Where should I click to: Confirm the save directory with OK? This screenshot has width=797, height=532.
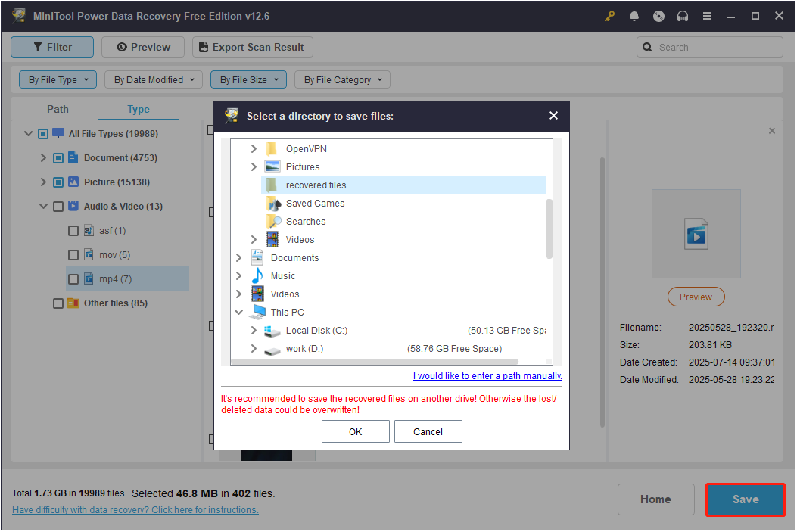click(x=355, y=431)
